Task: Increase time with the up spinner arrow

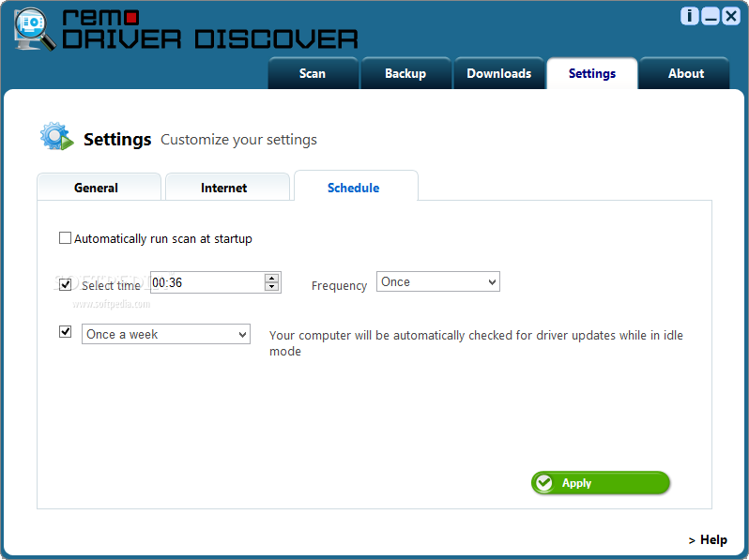Action: tap(272, 278)
